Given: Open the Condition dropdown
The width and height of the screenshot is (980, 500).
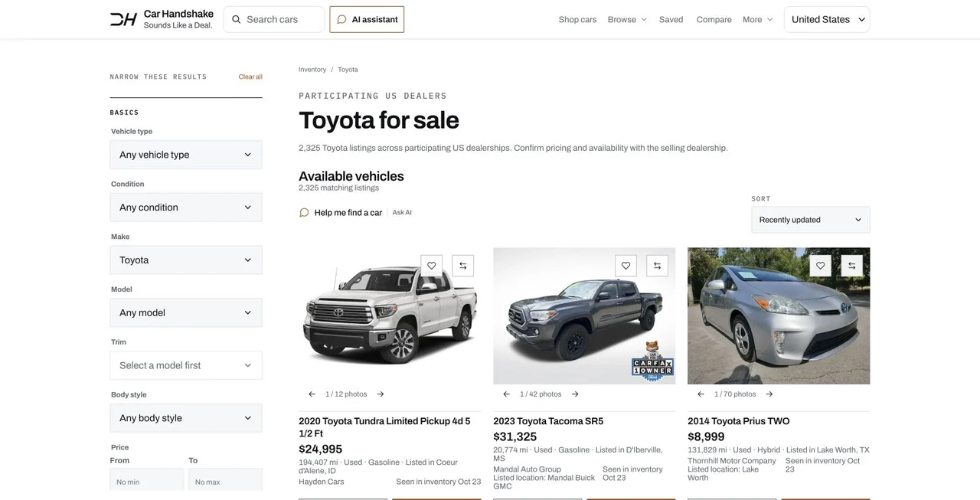Looking at the screenshot, I should [186, 208].
